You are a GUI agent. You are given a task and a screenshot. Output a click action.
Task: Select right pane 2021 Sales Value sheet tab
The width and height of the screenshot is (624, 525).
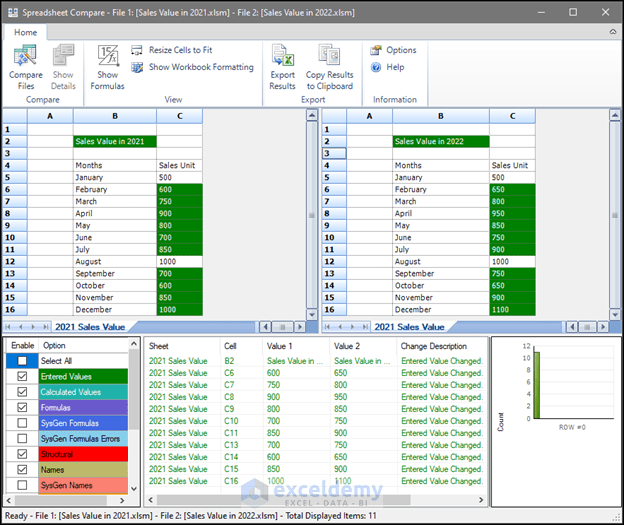[x=410, y=327]
